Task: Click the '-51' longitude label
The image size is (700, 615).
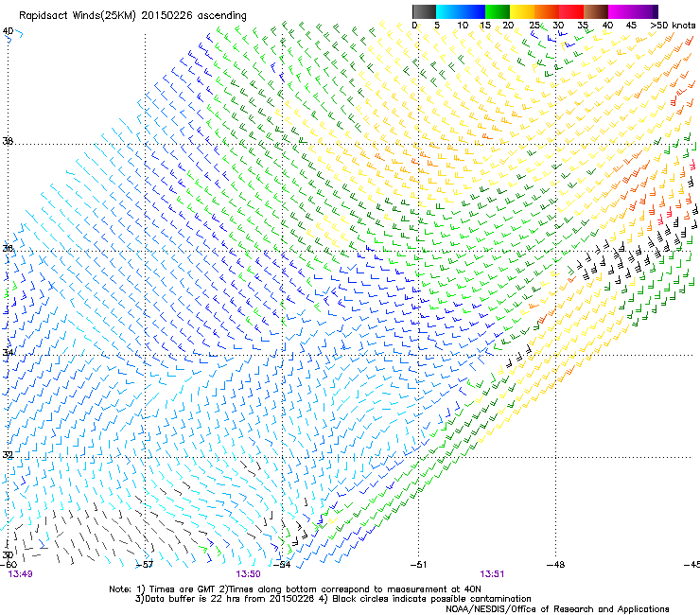Action: coord(418,565)
